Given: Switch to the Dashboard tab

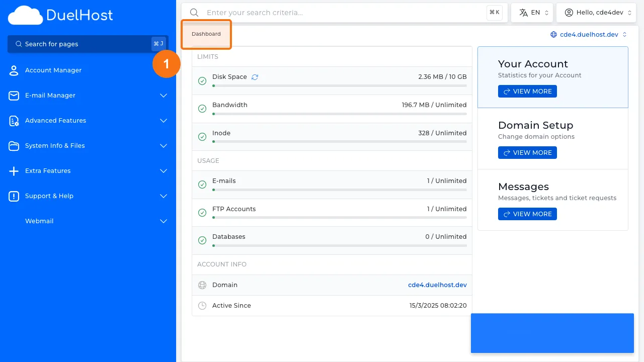Looking at the screenshot, I should 206,34.
